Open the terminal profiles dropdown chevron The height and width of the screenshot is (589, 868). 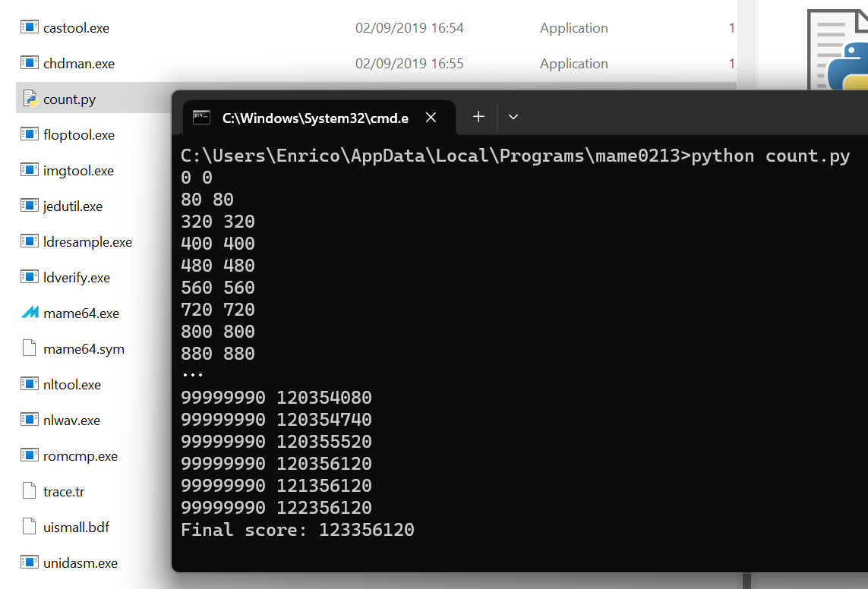point(513,117)
